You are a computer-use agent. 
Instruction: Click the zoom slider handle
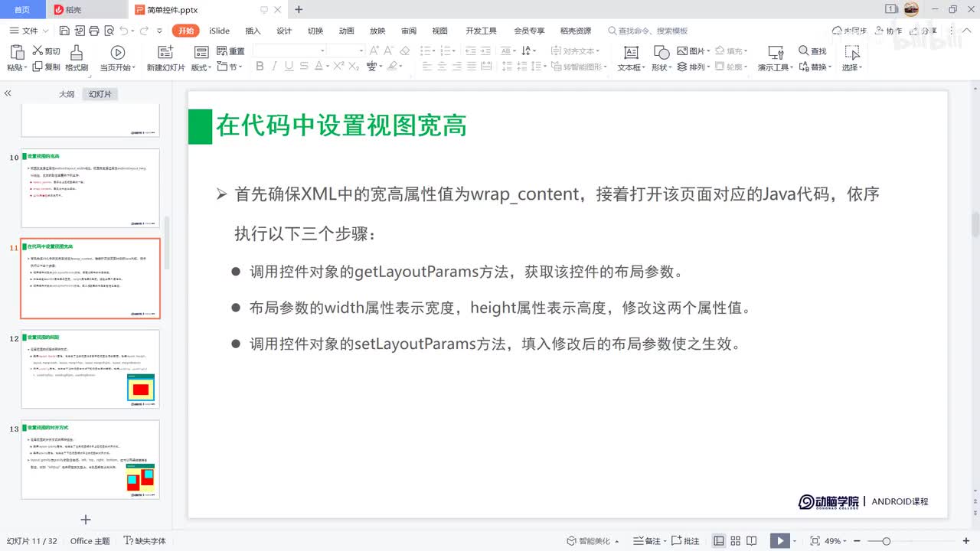point(886,541)
